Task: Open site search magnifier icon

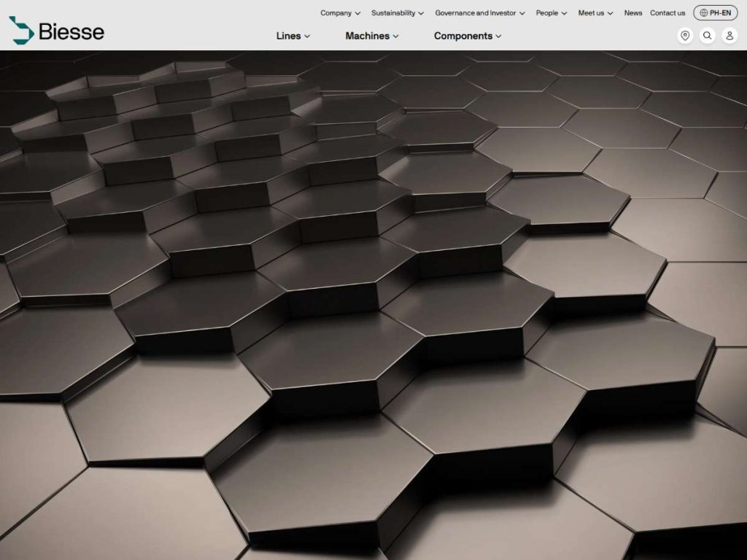Action: 708,36
